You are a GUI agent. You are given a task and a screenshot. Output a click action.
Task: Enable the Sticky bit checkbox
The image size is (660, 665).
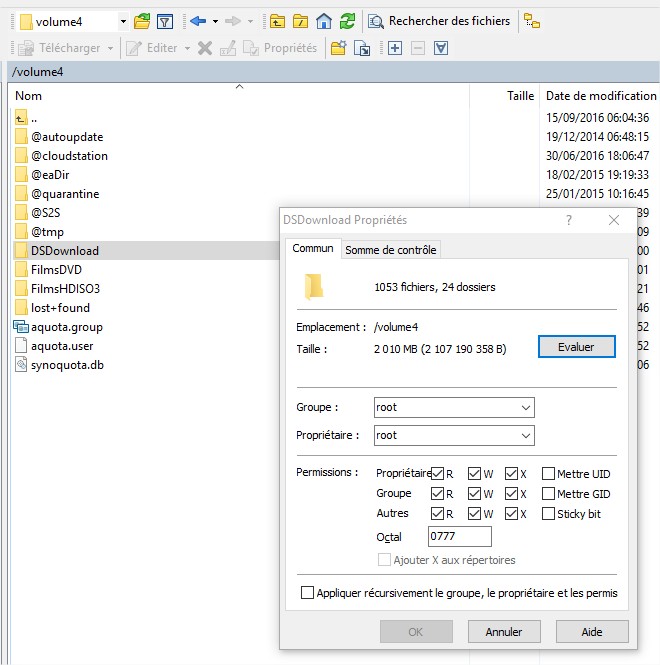(x=549, y=514)
